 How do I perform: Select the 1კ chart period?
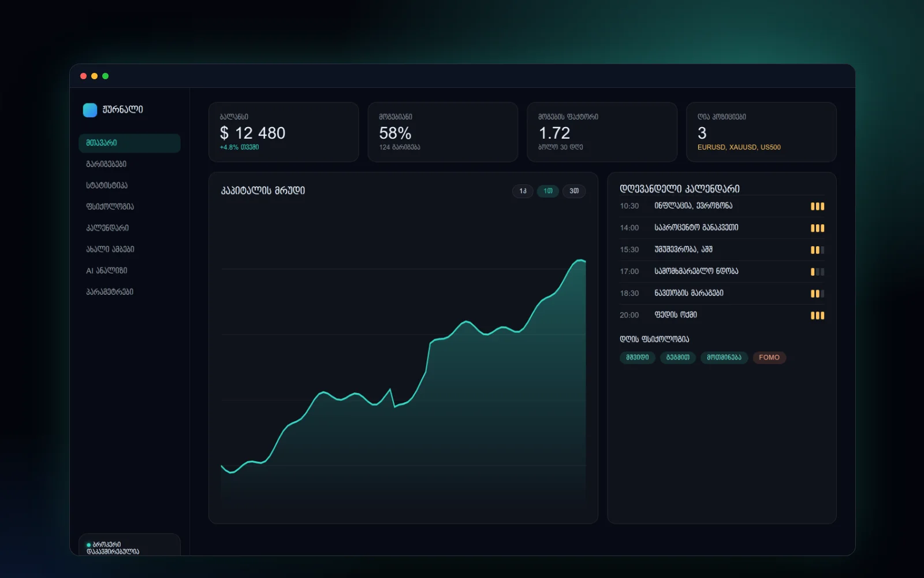(x=523, y=191)
